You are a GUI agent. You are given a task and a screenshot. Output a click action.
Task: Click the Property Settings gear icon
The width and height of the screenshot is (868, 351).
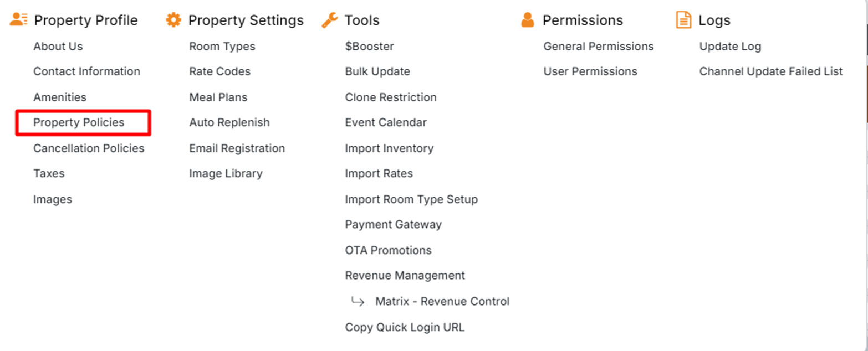[173, 20]
